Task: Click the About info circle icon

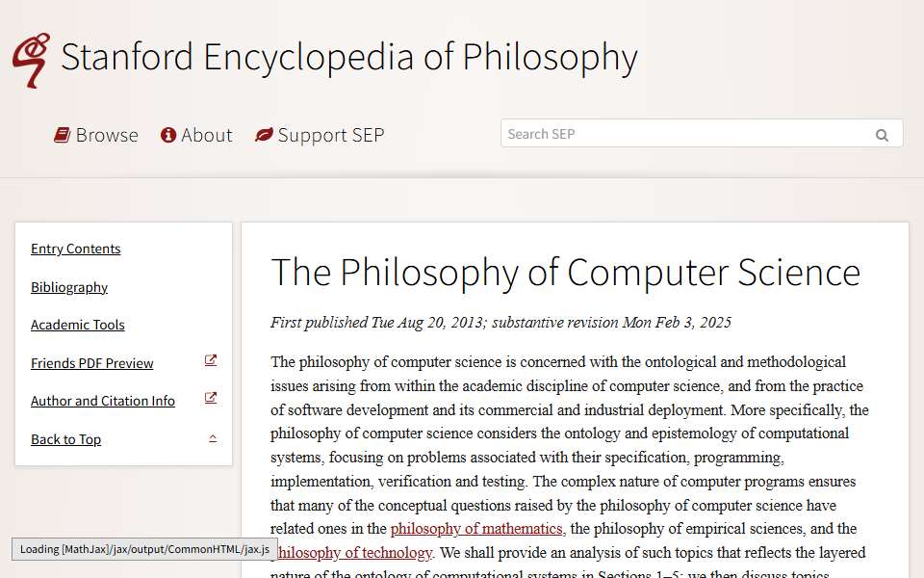Action: (x=167, y=135)
